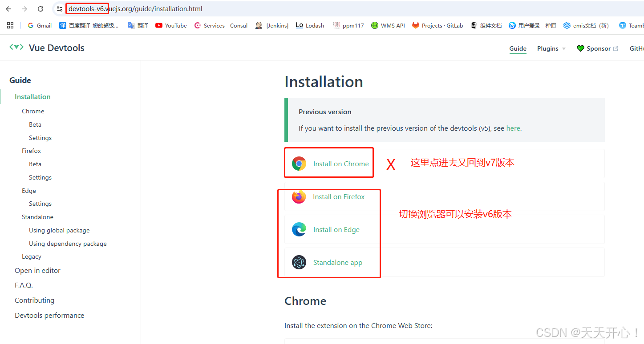Follow the 'here' link for v5
The image size is (644, 344).
point(513,128)
